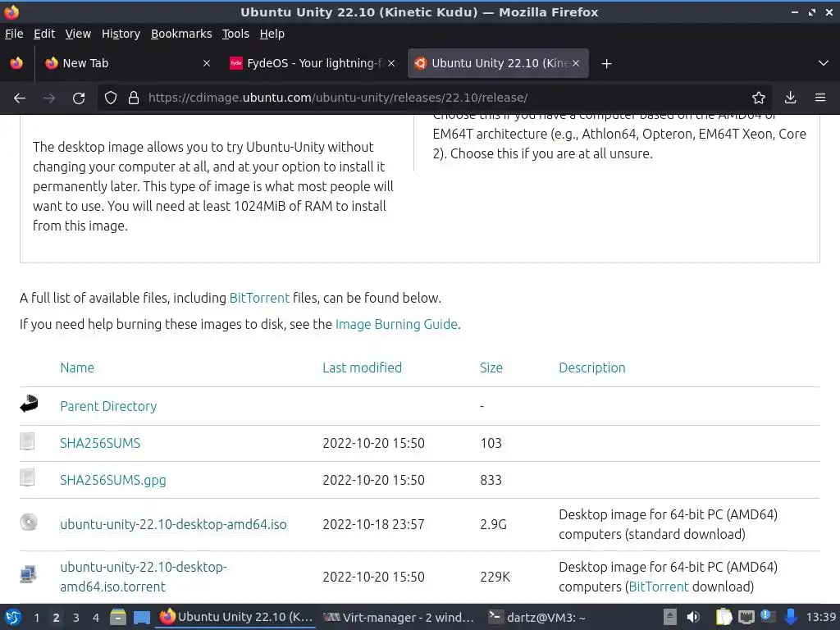Open the volume control icon

pyautogui.click(x=693, y=617)
